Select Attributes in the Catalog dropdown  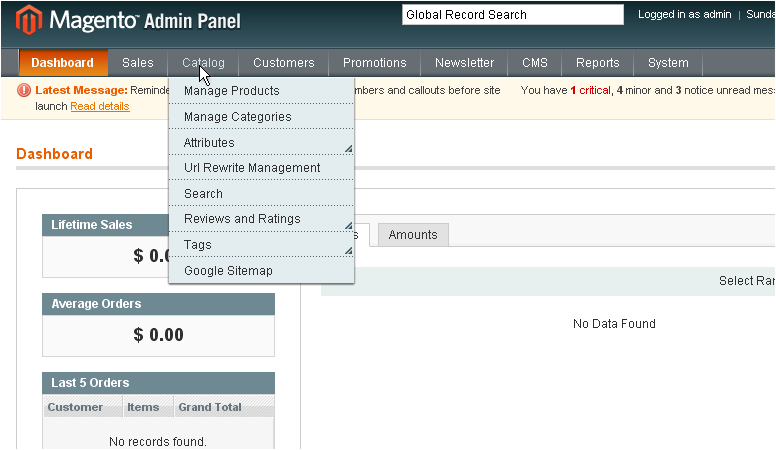[261, 143]
